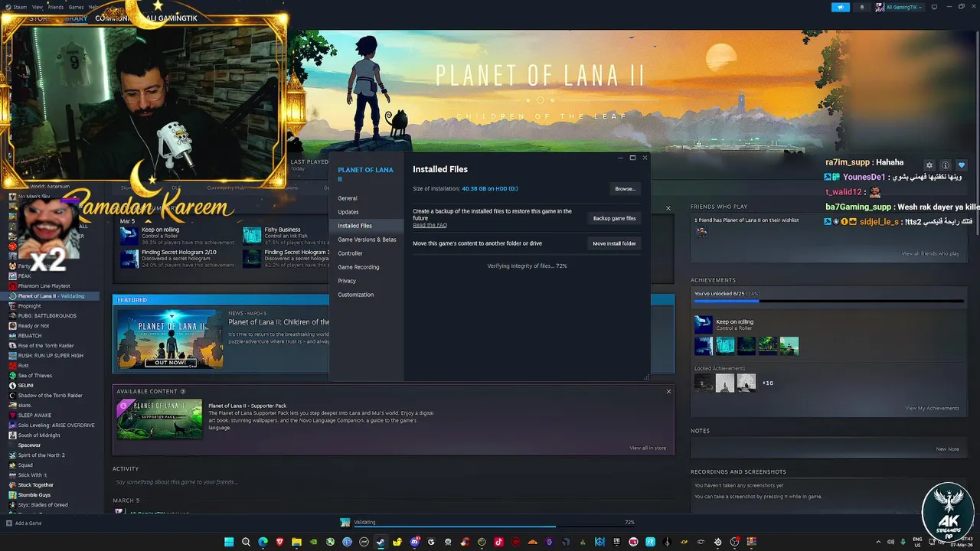Click Move install folder button

pos(614,243)
